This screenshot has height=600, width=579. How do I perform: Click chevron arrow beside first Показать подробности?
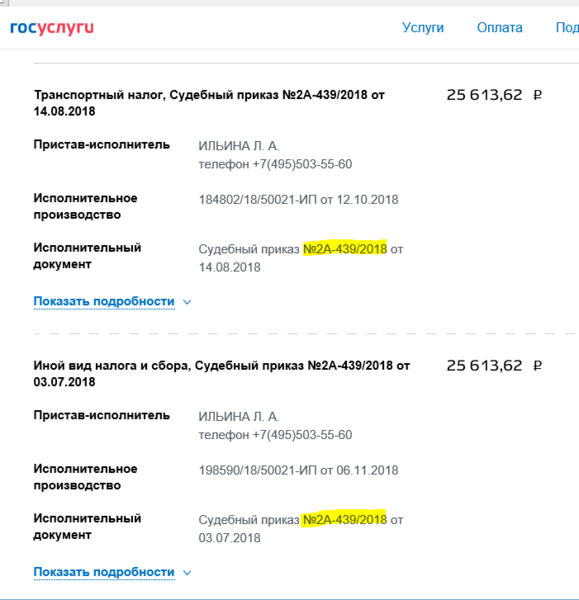(x=187, y=302)
